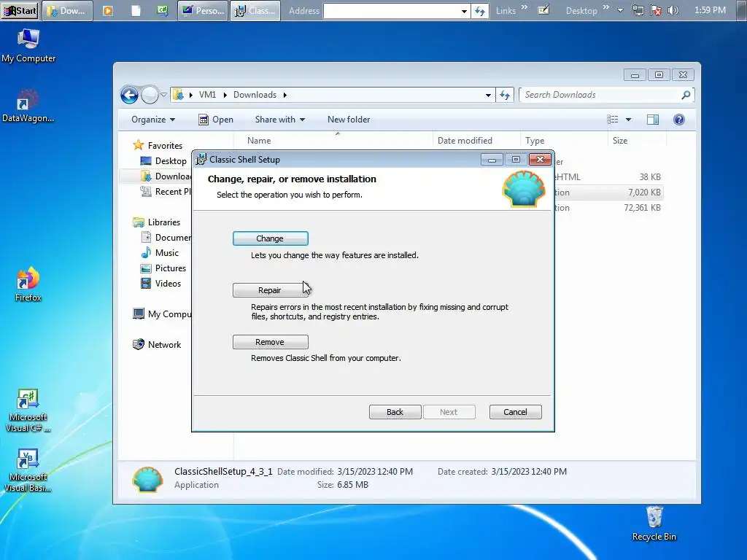Image resolution: width=747 pixels, height=560 pixels.
Task: Select Network in the navigation pane
Action: 157,344
